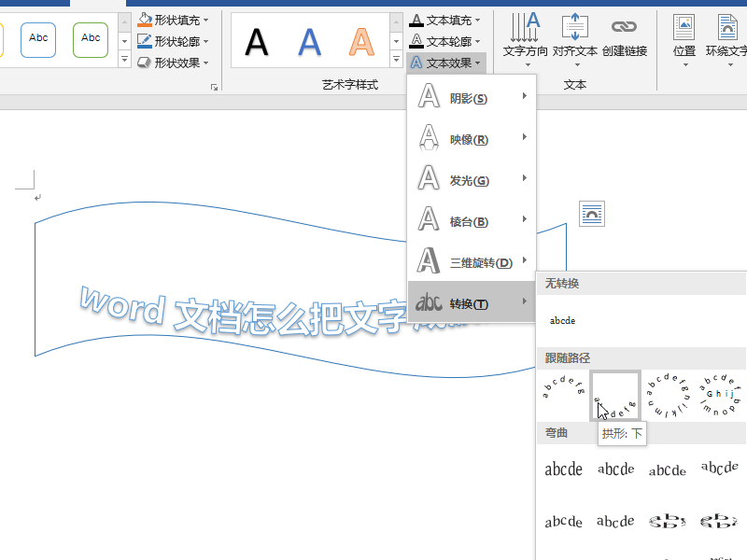Image resolution: width=747 pixels, height=560 pixels.
Task: Apply the fourth warp effect in 弯曲 row two
Action: point(719,521)
